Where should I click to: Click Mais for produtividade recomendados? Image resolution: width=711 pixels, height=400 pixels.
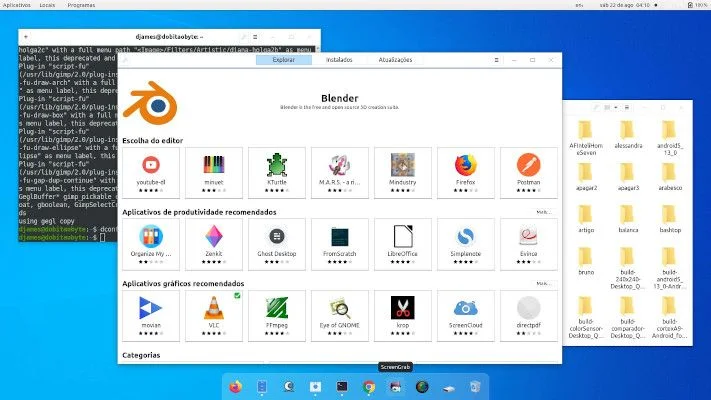click(543, 212)
